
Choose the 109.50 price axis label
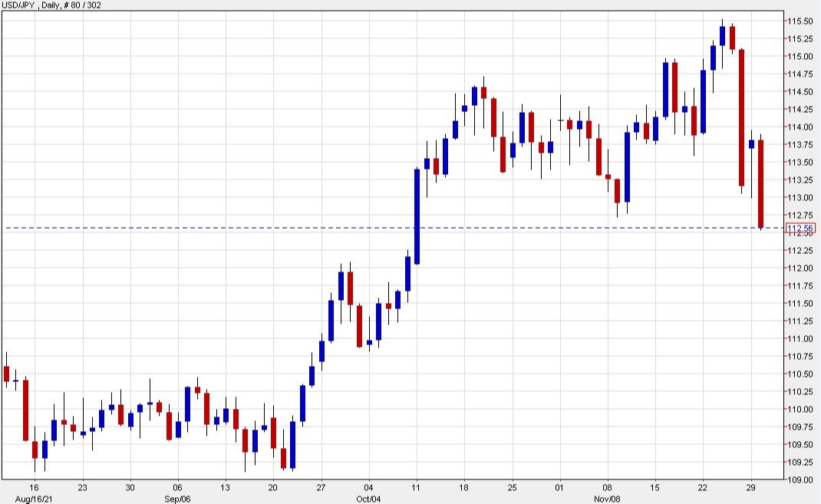click(800, 445)
